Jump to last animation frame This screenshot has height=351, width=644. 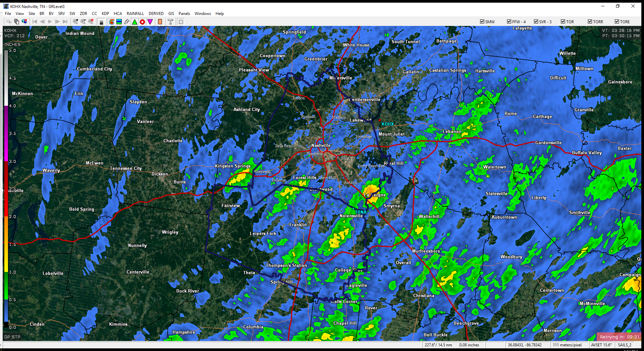point(65,22)
